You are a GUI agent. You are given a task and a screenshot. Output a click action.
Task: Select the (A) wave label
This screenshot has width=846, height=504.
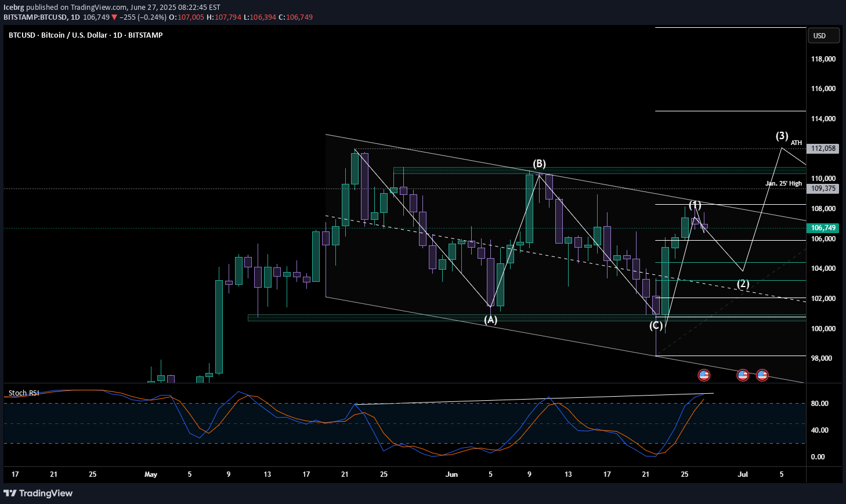491,320
